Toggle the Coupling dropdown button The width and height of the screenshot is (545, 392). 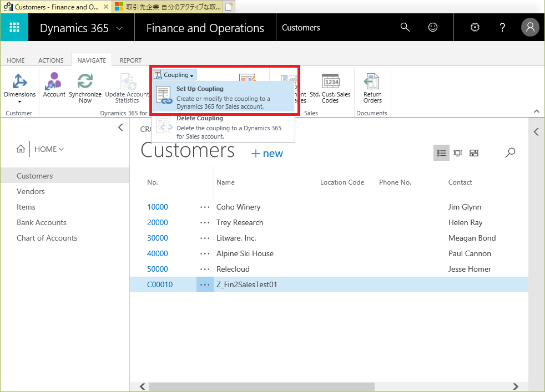tap(174, 75)
